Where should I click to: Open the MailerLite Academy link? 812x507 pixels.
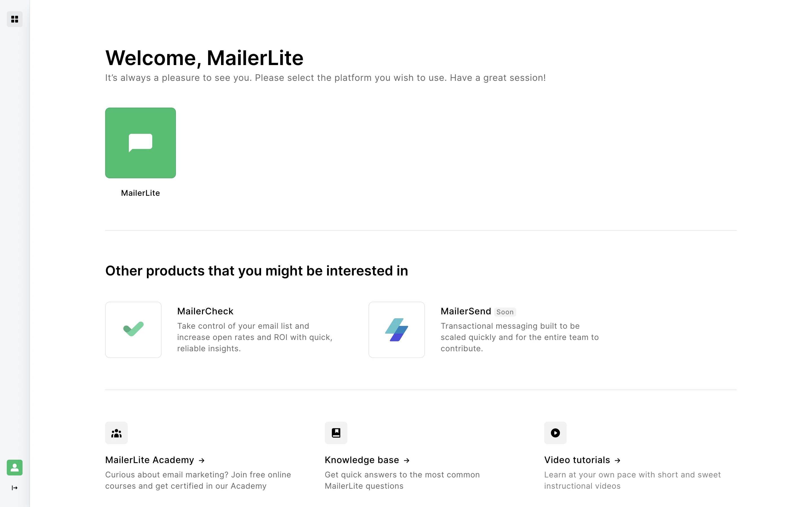(150, 460)
